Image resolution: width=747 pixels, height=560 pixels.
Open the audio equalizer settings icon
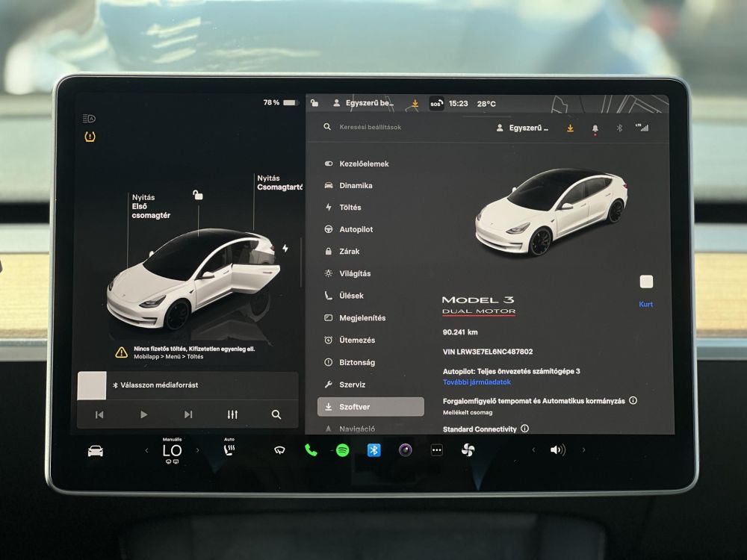(232, 414)
